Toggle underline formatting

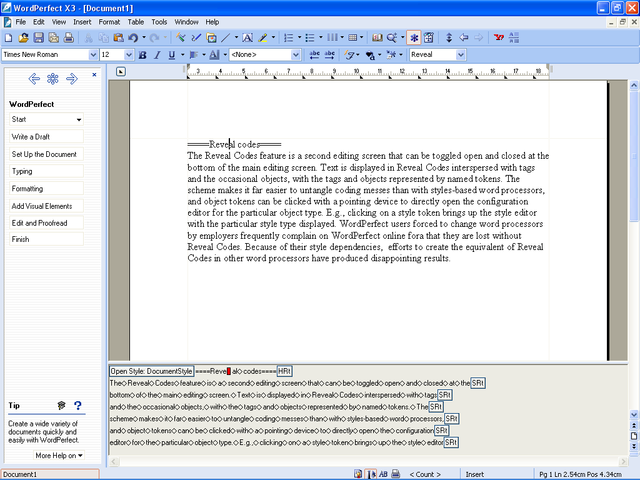tap(172, 55)
